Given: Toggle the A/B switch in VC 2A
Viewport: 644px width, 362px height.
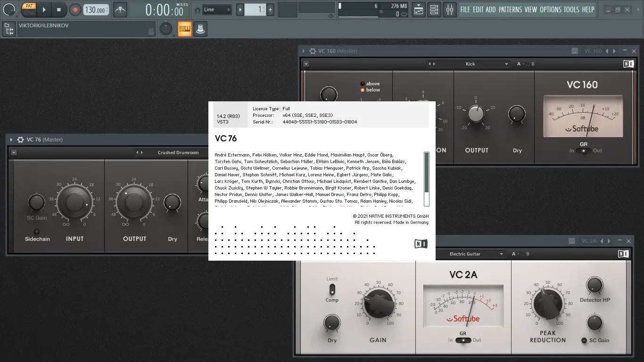Looking at the screenshot, I should click(520, 254).
